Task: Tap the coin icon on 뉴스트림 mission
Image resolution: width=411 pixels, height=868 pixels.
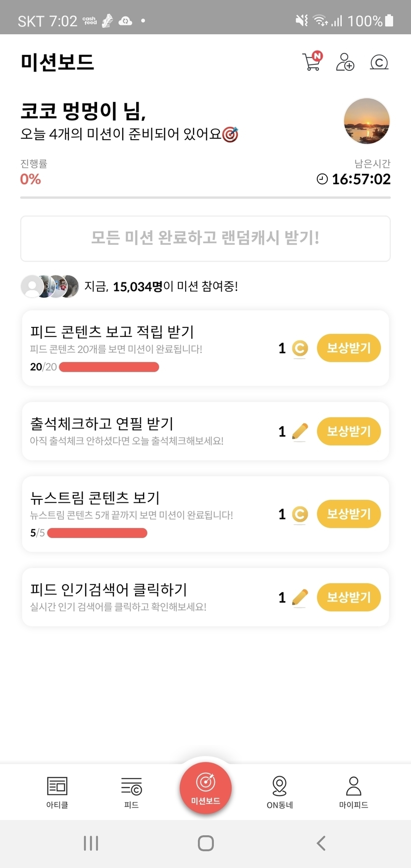Action: [300, 514]
